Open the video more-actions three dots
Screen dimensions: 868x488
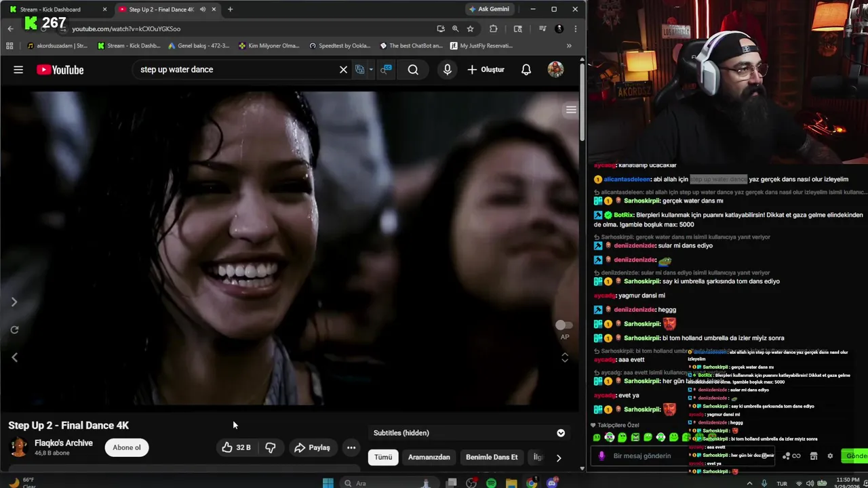pyautogui.click(x=351, y=447)
